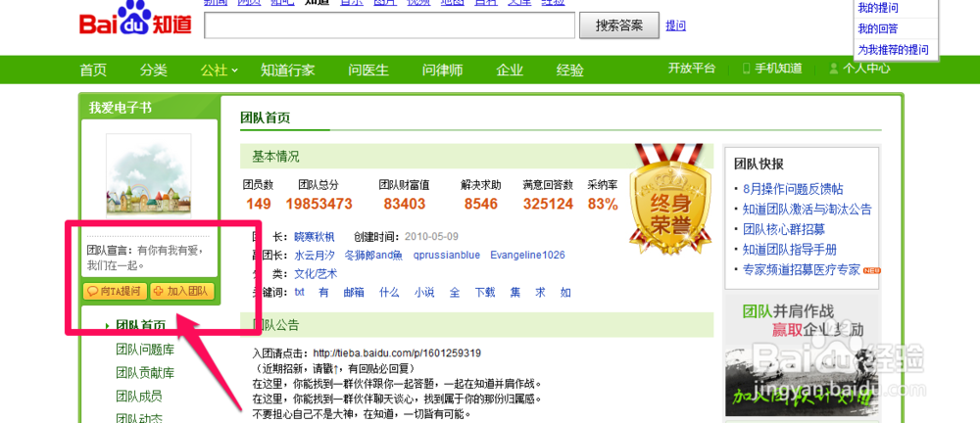Open 水云月汐 profile link
980x423 pixels.
pyautogui.click(x=315, y=255)
